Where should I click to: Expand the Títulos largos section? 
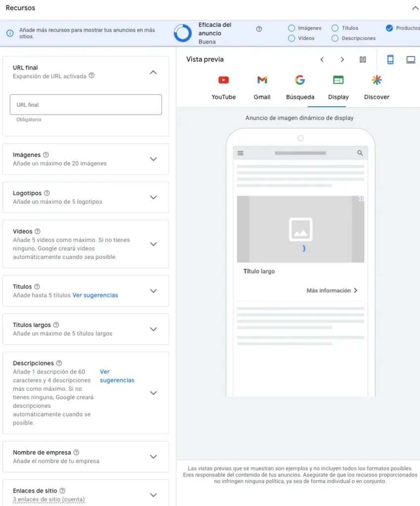pos(153,329)
